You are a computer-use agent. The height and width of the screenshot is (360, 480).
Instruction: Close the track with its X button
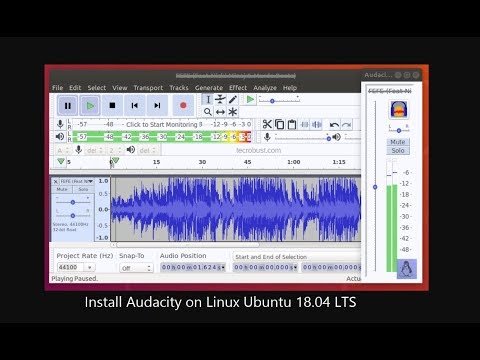point(56,181)
